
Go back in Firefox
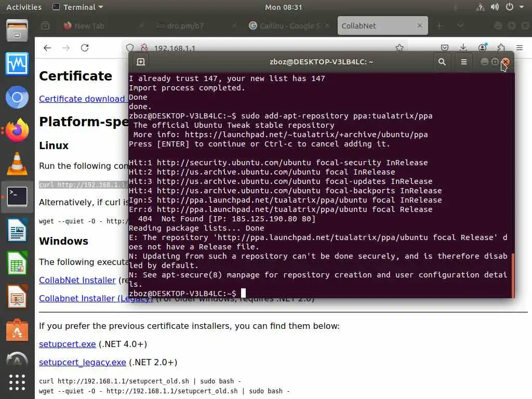(47, 48)
